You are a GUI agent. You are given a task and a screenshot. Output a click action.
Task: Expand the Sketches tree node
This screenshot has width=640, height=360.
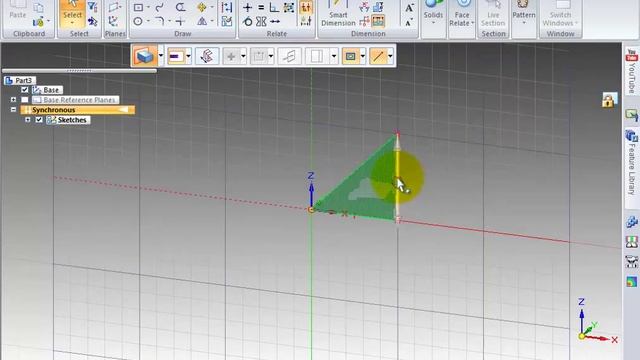pyautogui.click(x=27, y=120)
